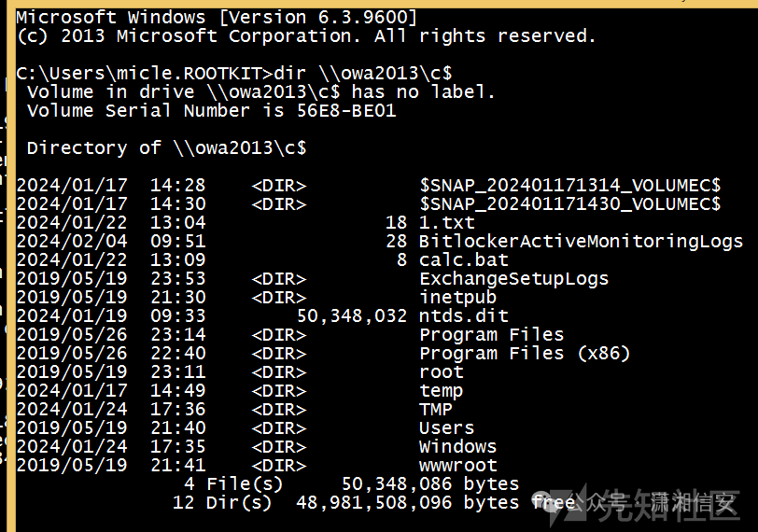Click the BitlockerActiveMonitoringLogs file name
Screen dimensions: 758x532
581,242
